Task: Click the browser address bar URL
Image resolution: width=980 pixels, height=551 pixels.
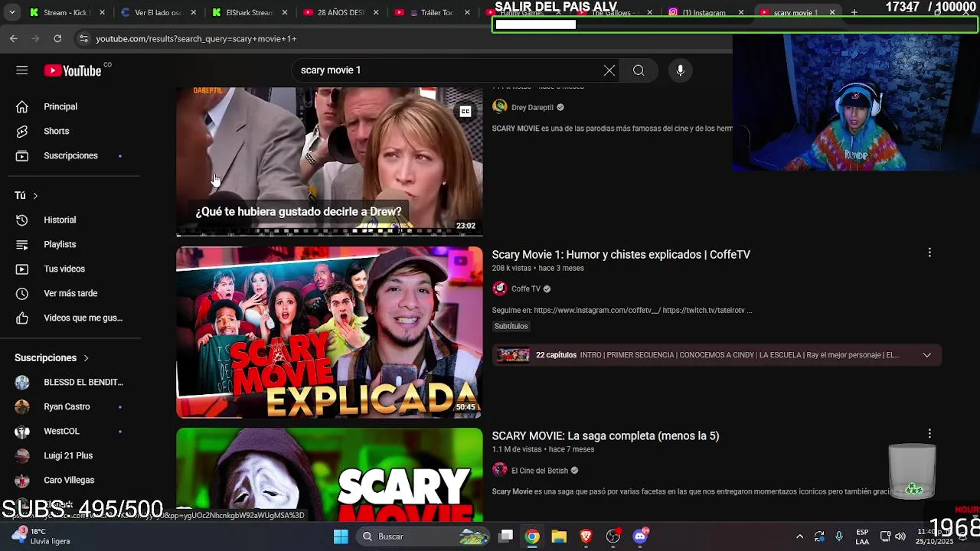Action: click(196, 38)
